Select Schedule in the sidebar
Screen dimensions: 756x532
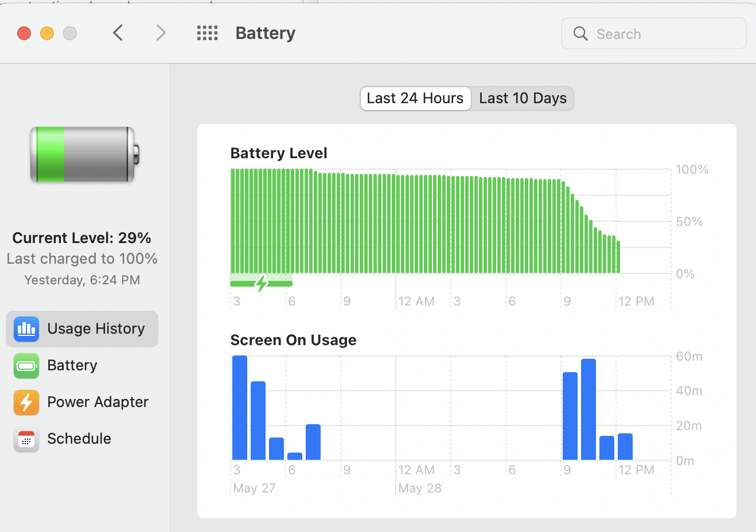[x=79, y=439]
